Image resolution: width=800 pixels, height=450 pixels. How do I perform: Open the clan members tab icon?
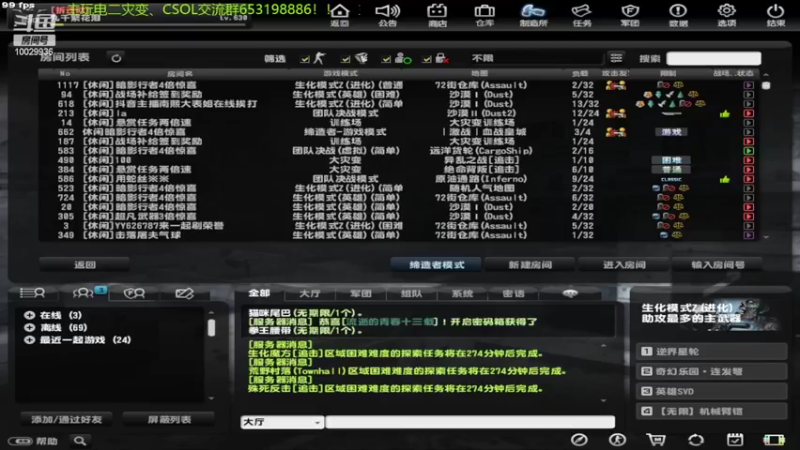point(134,293)
